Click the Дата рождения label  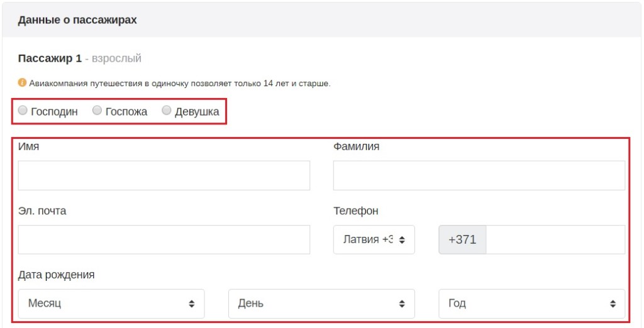pos(57,275)
